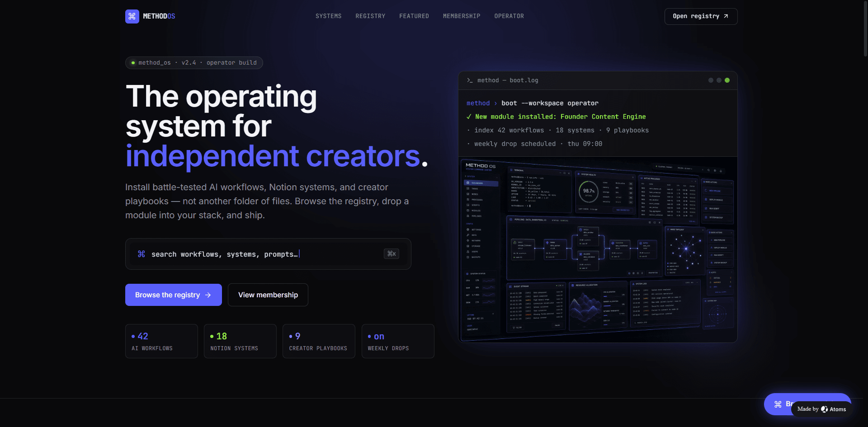Click the 42 AI Workflows stat card
The image size is (868, 427).
[x=161, y=341]
